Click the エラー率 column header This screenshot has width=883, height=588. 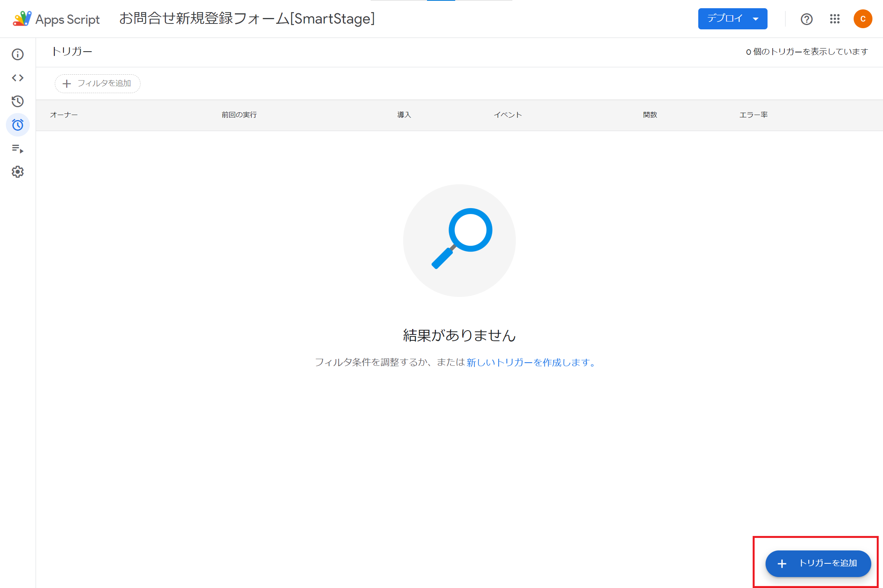pyautogui.click(x=753, y=115)
